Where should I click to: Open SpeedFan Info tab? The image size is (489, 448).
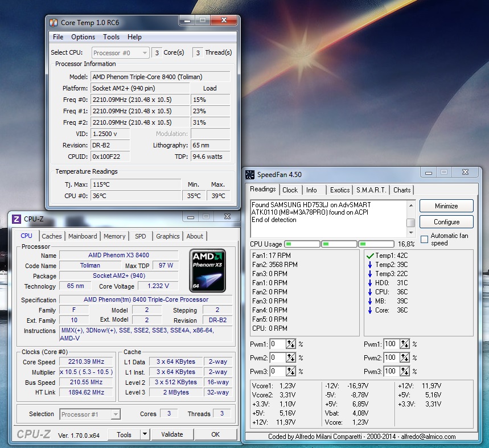point(311,190)
